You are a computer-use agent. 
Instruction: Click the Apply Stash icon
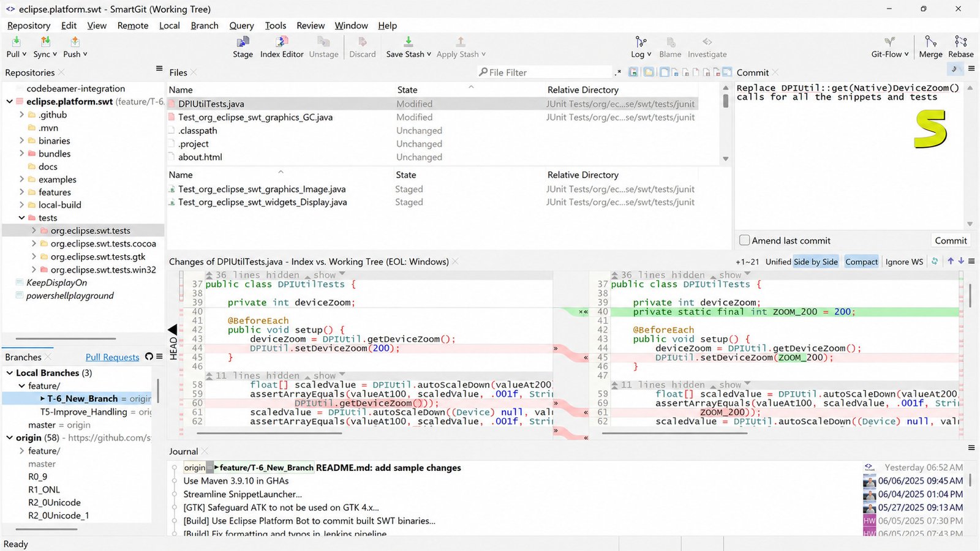coord(460,42)
